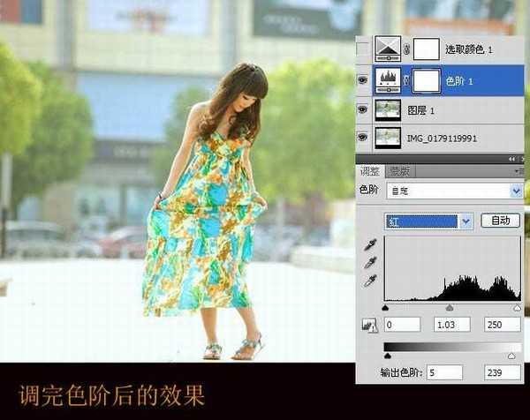530x420 pixels.
Task: Select the white point eyedropper
Action: pyautogui.click(x=370, y=281)
